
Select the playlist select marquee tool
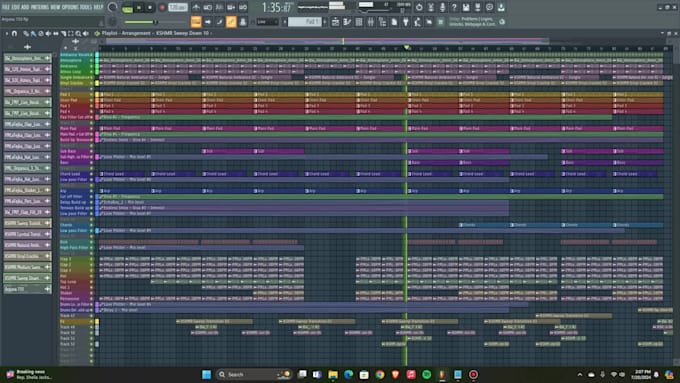71,33
